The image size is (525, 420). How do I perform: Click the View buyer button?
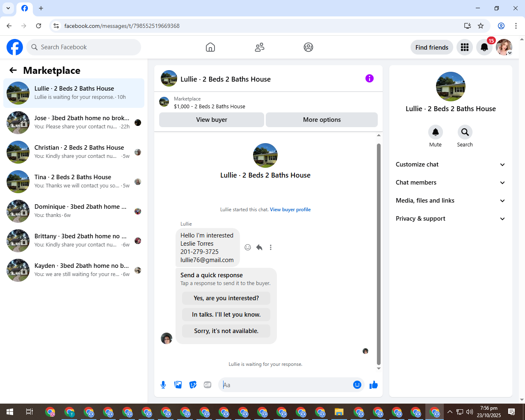click(x=212, y=120)
